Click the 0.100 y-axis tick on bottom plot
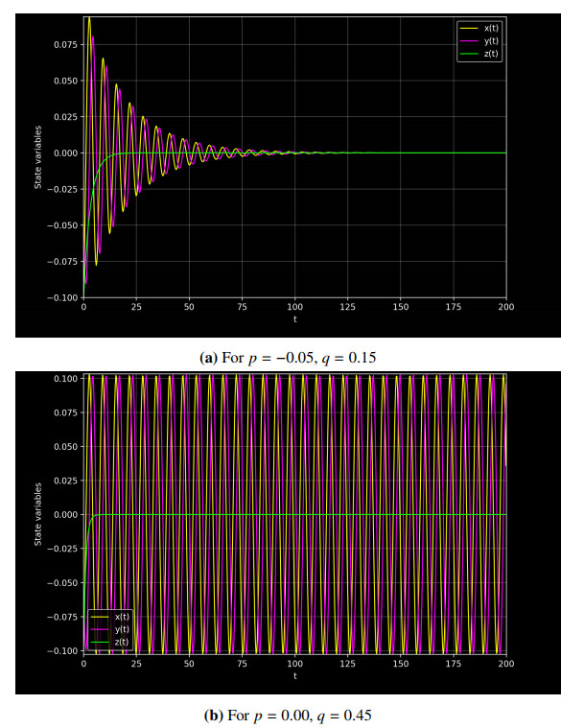 63,379
